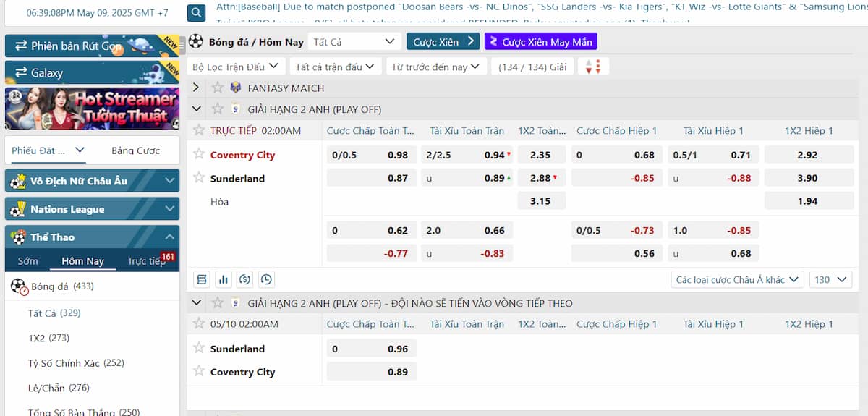Viewport: 868px width, 416px height.
Task: Star Coventry City in the 05/10 match
Action: tap(199, 370)
